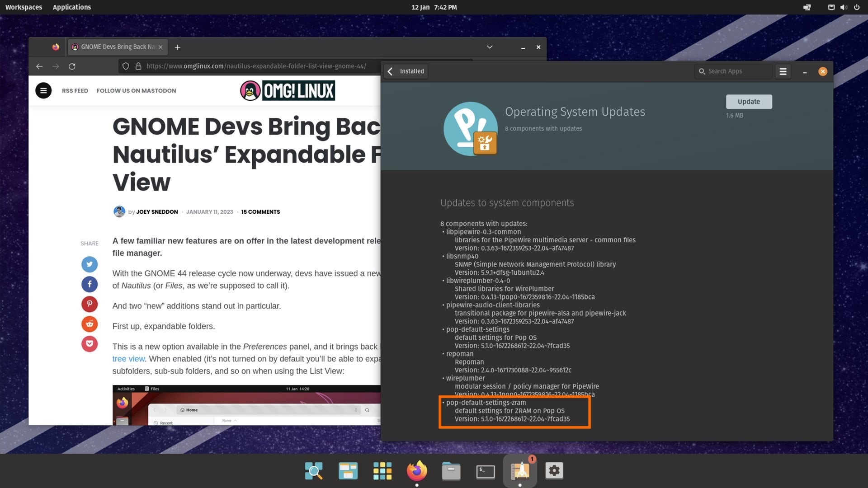
Task: Open the OMG! Linux site hamburger menu
Action: [43, 90]
